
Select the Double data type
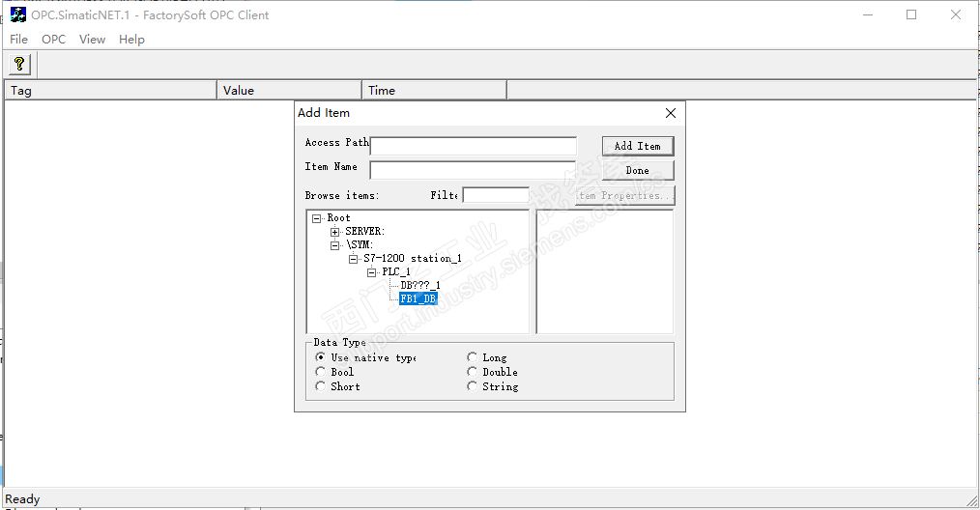(x=472, y=371)
